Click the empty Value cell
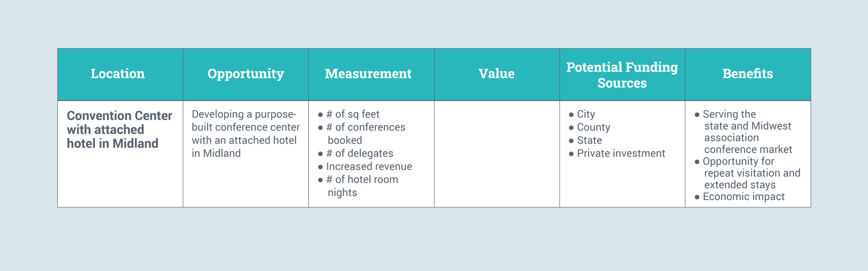The height and width of the screenshot is (271, 868). click(496, 154)
